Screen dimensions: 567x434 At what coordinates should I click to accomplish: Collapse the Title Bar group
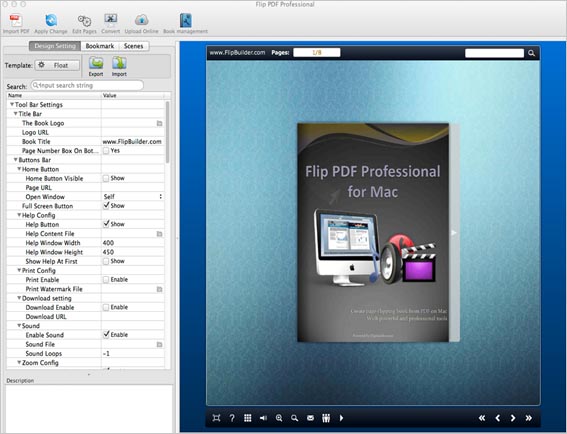[16, 114]
